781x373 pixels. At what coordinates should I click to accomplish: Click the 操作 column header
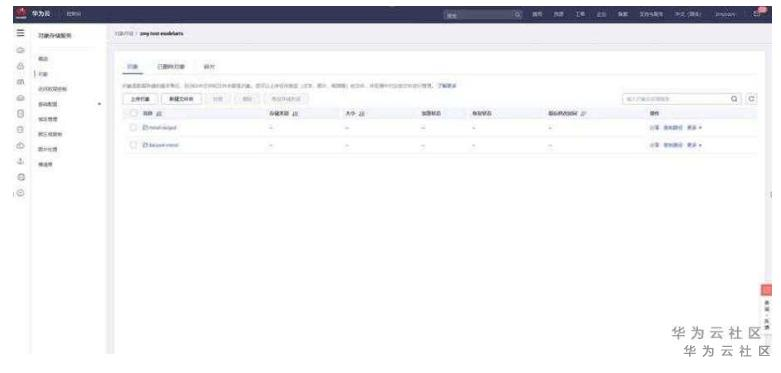tap(654, 114)
